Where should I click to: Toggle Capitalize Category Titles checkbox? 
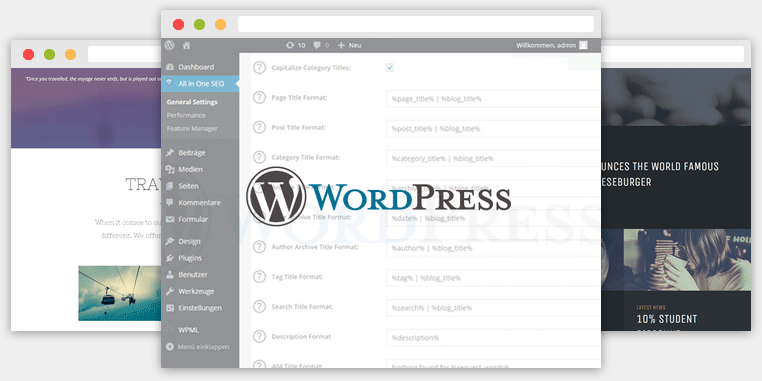(390, 68)
